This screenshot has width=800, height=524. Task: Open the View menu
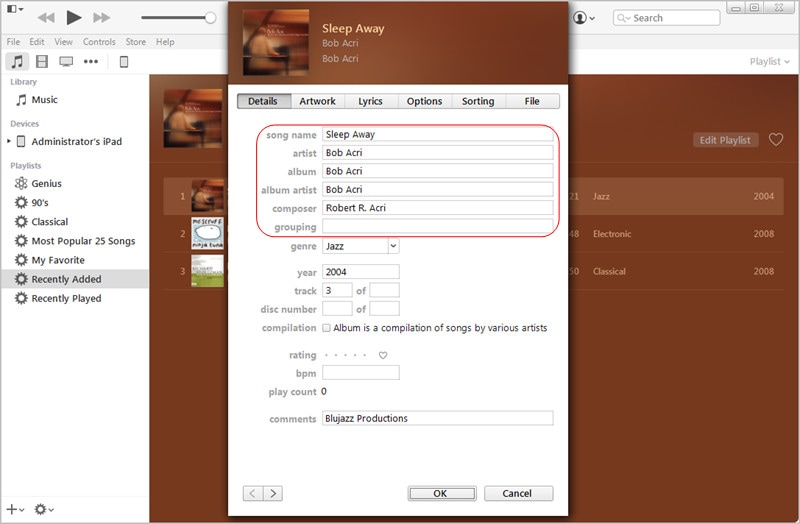coord(63,42)
